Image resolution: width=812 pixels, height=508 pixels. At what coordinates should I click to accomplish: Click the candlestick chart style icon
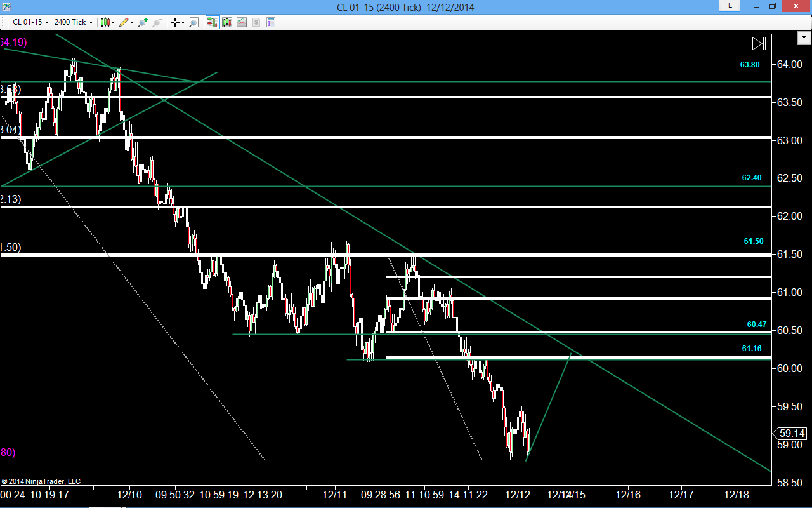click(x=105, y=22)
